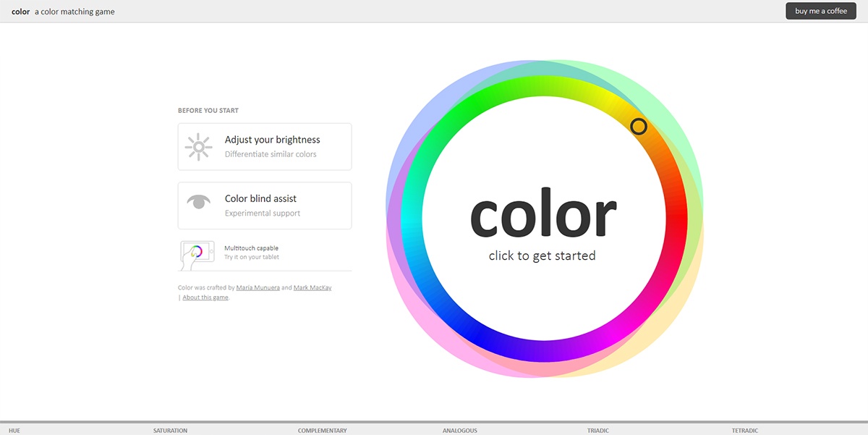
Task: Enable Color blind assist
Action: pos(265,206)
